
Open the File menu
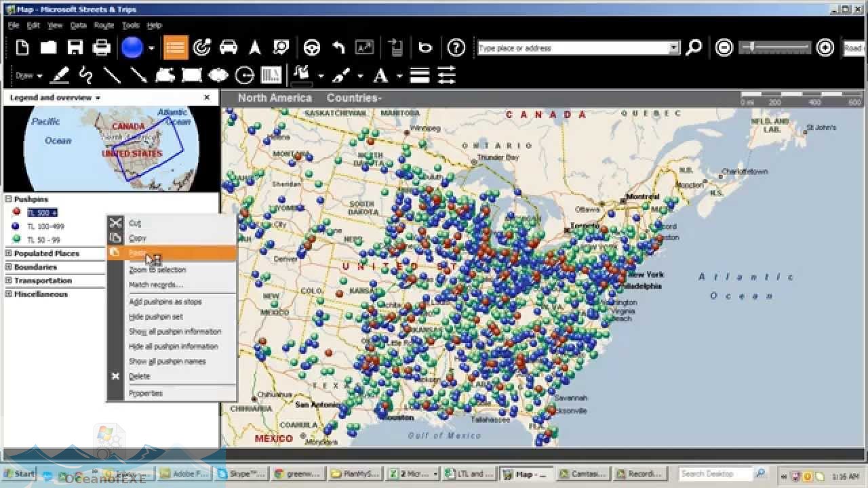(x=14, y=25)
